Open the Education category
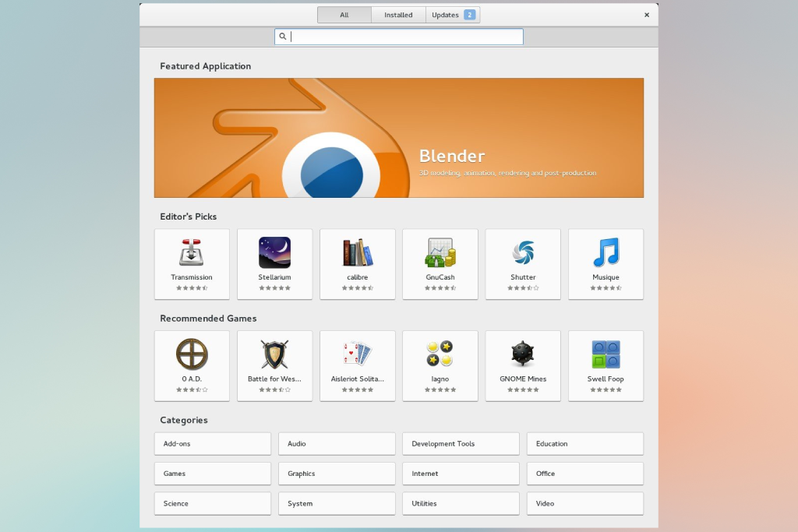 coord(585,443)
